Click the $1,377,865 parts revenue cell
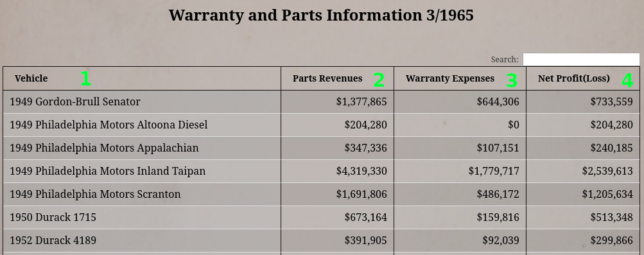Screen dimensions: 644x255 coord(338,102)
